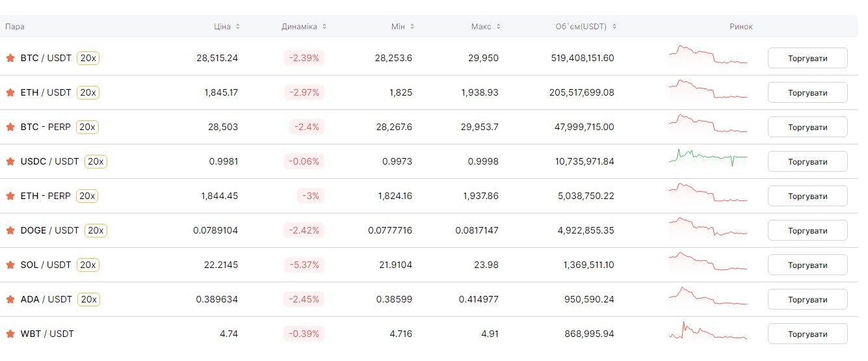Unfavorite the ETH / USDT pair star
Viewport: 868px width, 361px height.
(10, 92)
